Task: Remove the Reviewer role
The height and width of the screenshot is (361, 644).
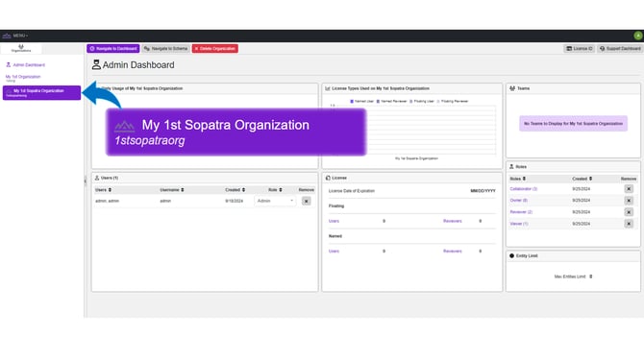Action: point(629,212)
